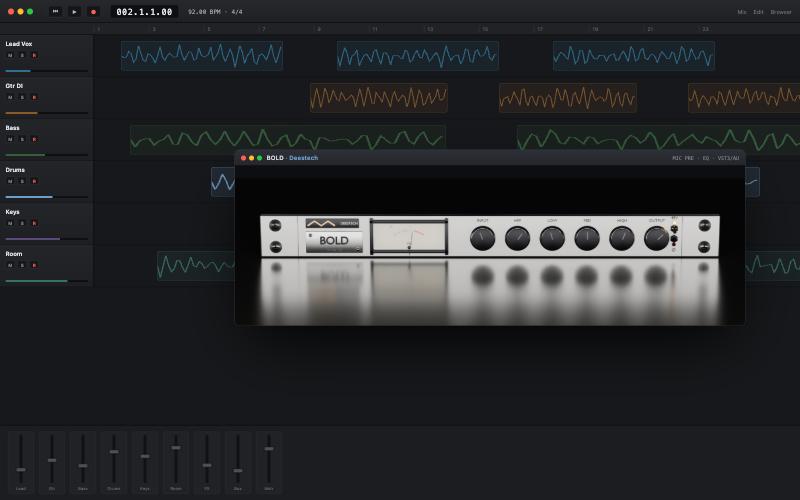Click the waveform logo badge on the plugin
This screenshot has height=500, width=800.
click(x=332, y=223)
